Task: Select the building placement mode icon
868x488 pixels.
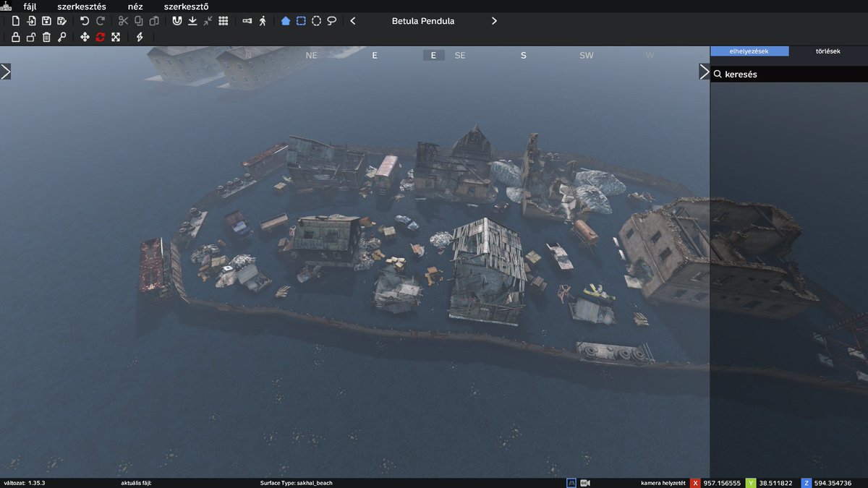Action: (x=286, y=21)
